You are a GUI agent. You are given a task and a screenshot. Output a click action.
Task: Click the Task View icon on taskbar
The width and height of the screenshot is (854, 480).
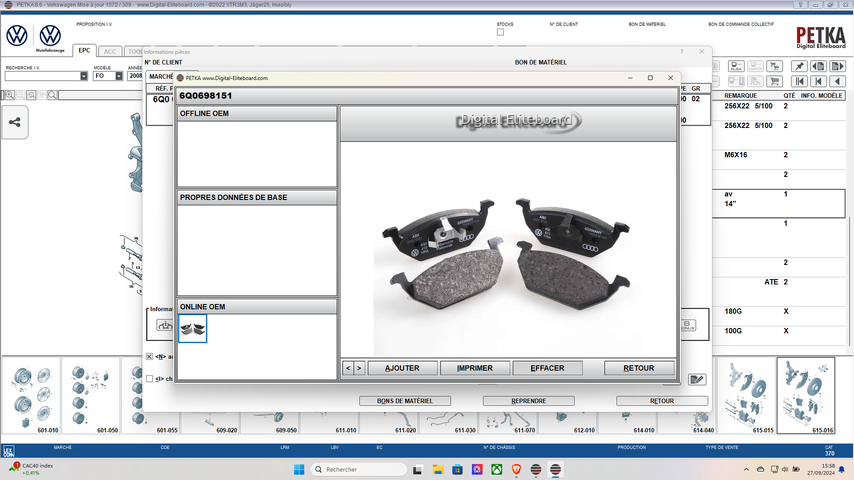418,469
